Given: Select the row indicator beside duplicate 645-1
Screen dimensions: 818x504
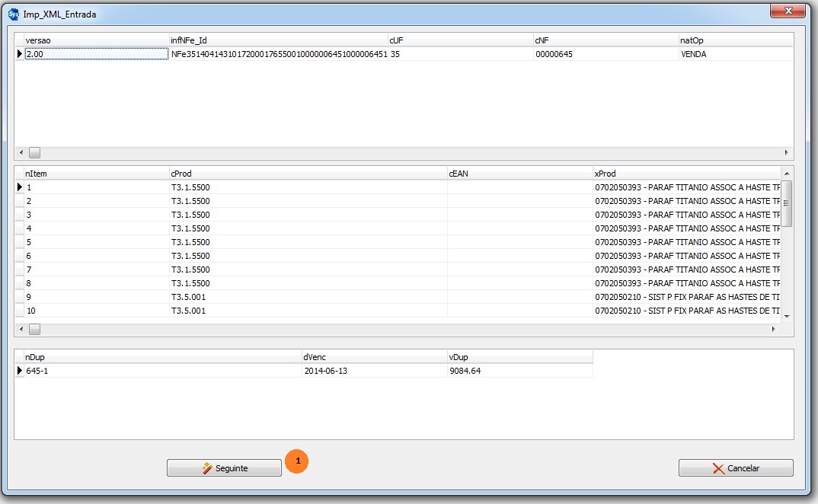Looking at the screenshot, I should click(x=20, y=371).
